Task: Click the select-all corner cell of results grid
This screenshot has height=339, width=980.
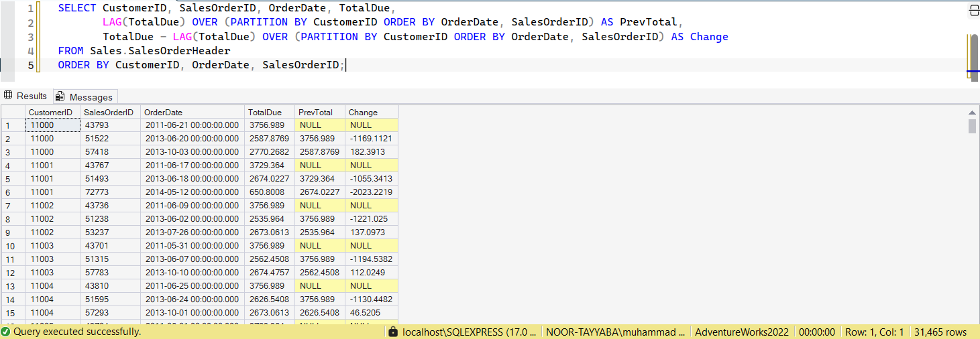Action: pos(13,112)
